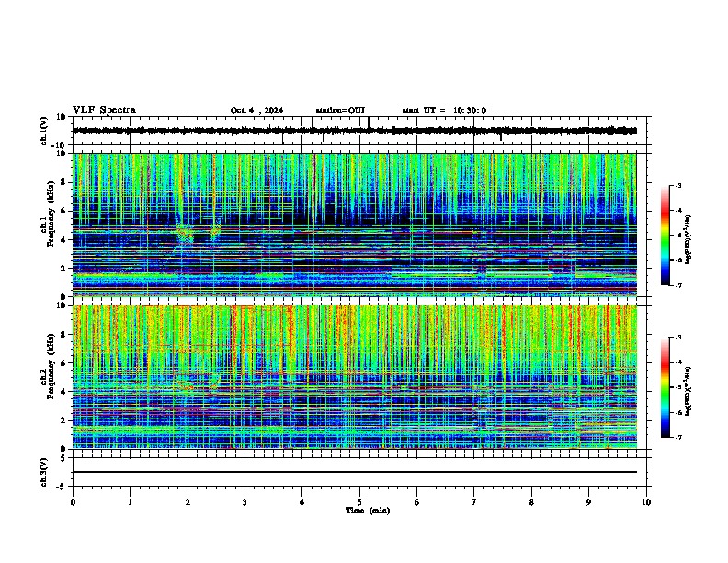Click the flat ch.3 voltage line panel
This screenshot has height=563, width=728.
361,472
